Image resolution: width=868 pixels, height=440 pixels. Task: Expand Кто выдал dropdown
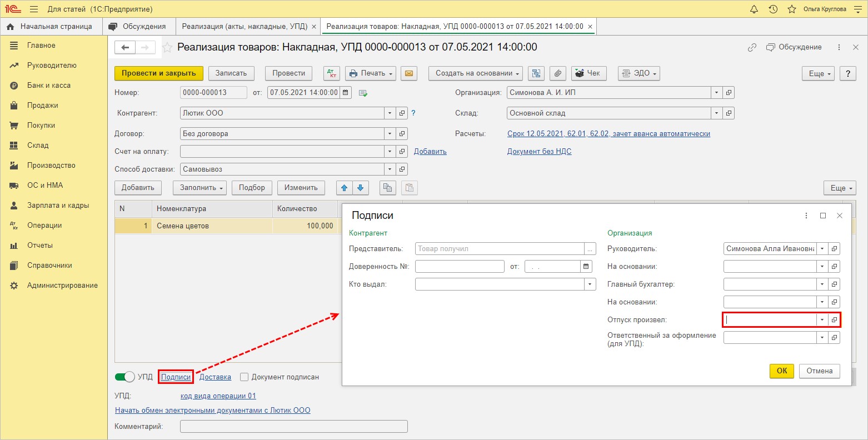coord(590,284)
